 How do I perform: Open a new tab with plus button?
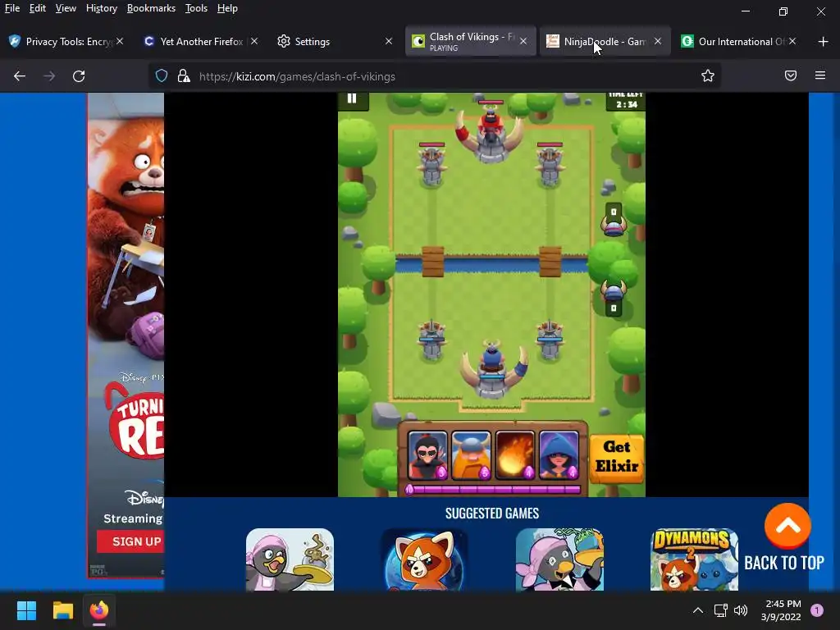tap(824, 41)
